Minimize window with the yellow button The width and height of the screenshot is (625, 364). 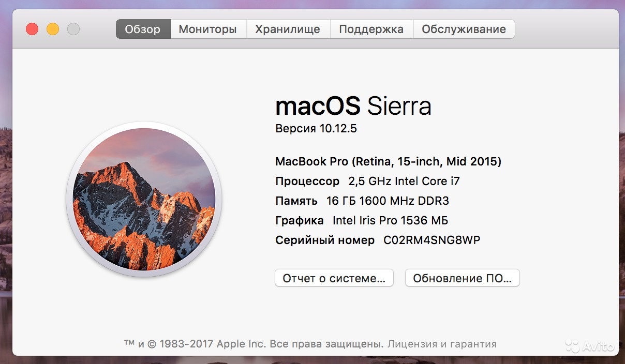(53, 29)
